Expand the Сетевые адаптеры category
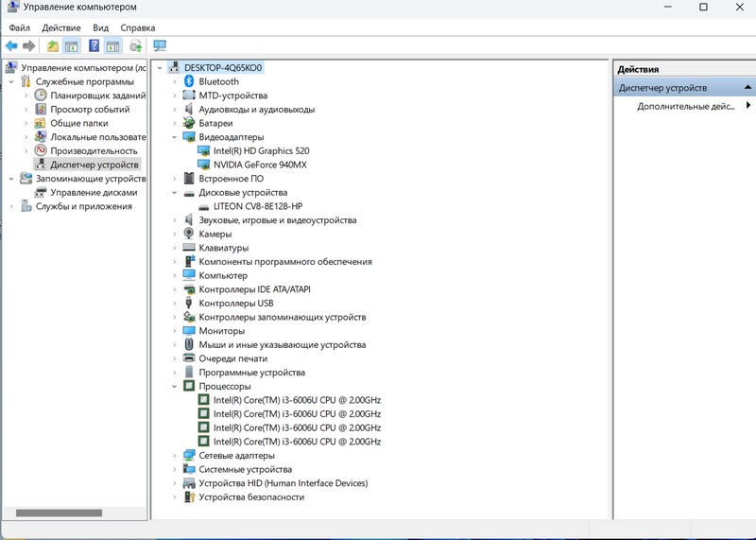 175,455
